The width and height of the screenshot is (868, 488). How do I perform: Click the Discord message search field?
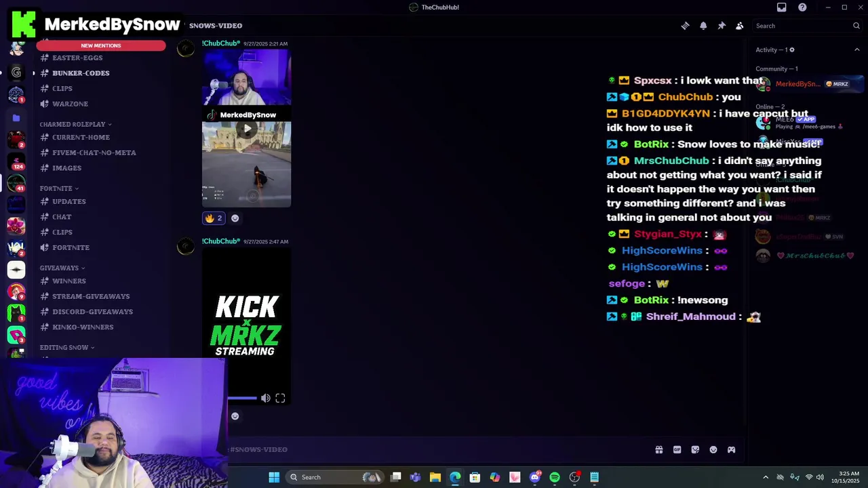(x=807, y=26)
